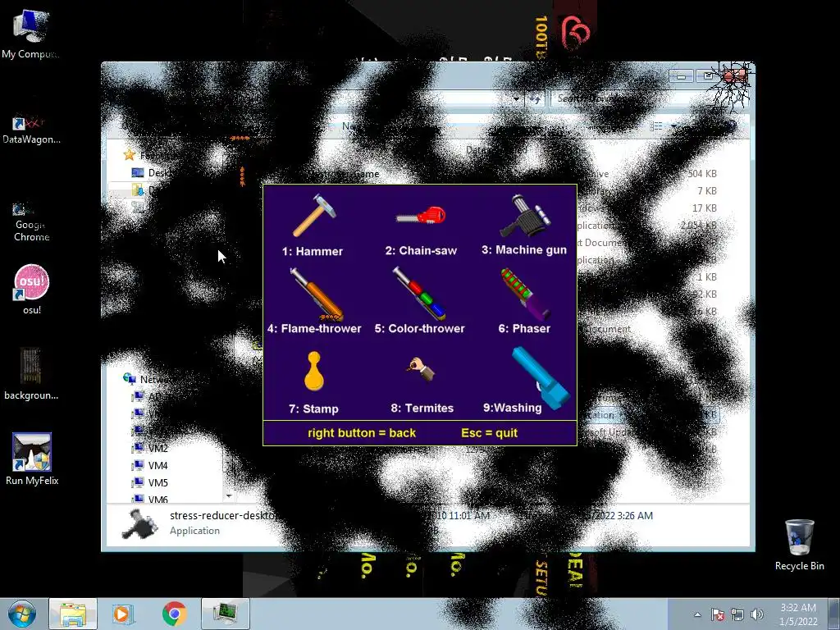Select the background file on desktop
Image resolution: width=840 pixels, height=630 pixels.
tap(31, 374)
